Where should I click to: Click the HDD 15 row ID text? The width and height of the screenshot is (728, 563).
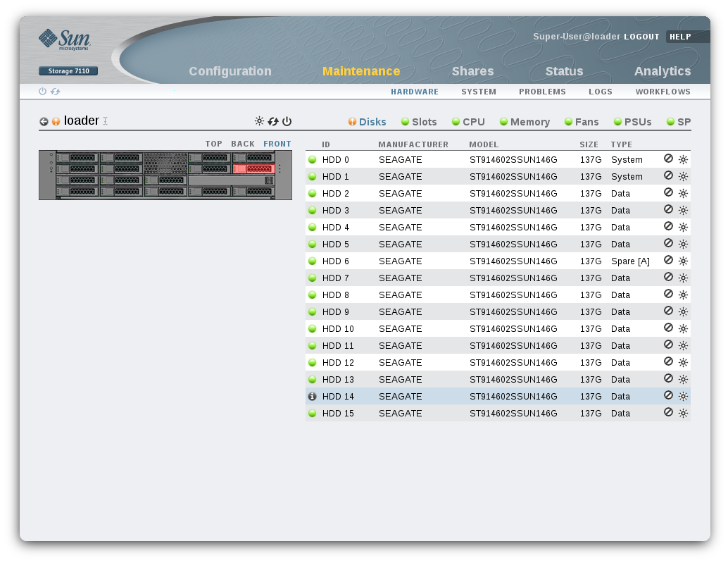338,414
